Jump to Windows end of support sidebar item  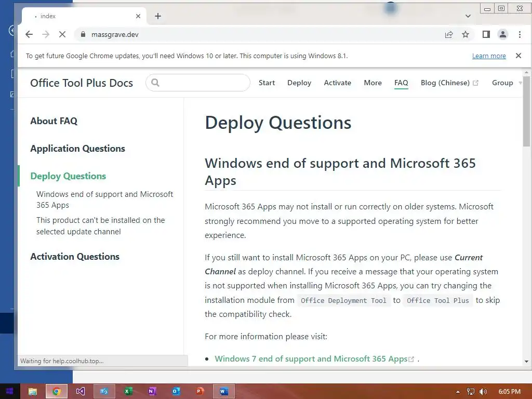(x=105, y=199)
